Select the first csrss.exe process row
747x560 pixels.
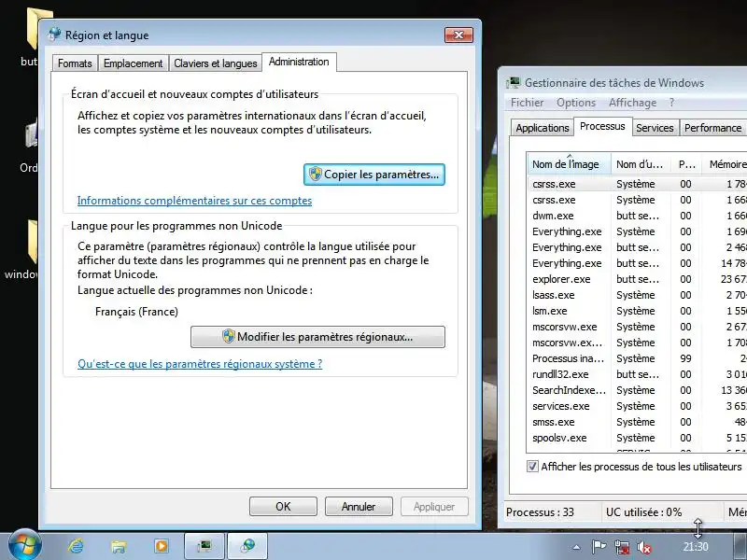tap(637, 184)
